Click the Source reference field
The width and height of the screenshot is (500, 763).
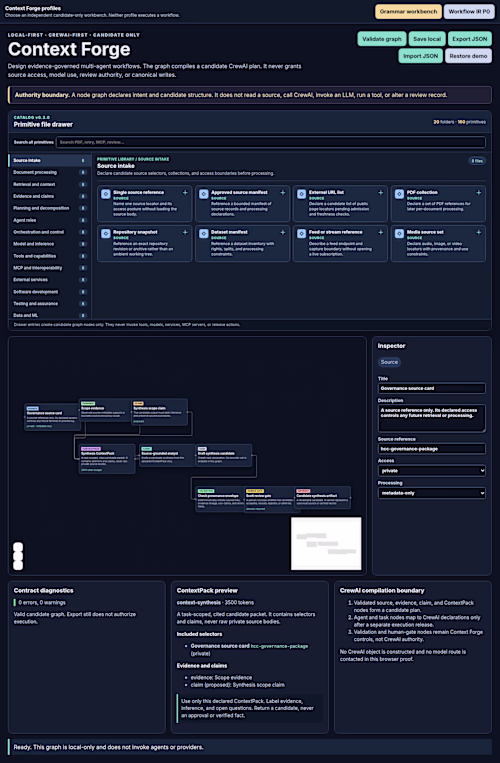click(x=431, y=449)
